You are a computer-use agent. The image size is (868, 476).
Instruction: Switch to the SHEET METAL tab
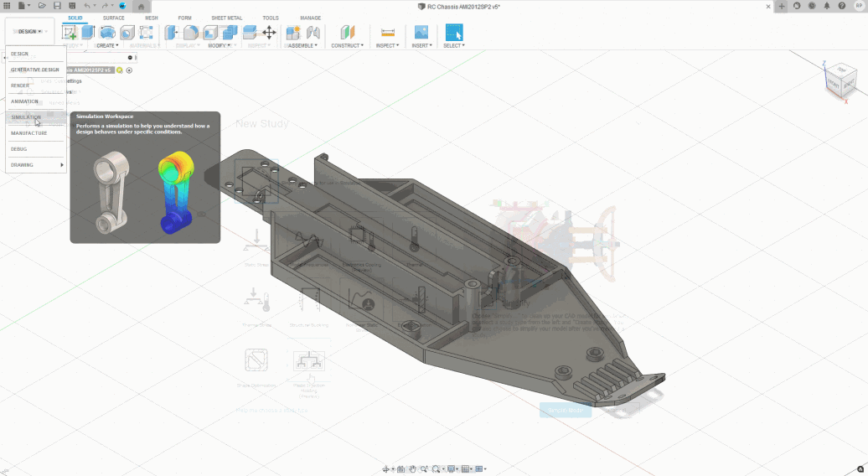click(225, 18)
